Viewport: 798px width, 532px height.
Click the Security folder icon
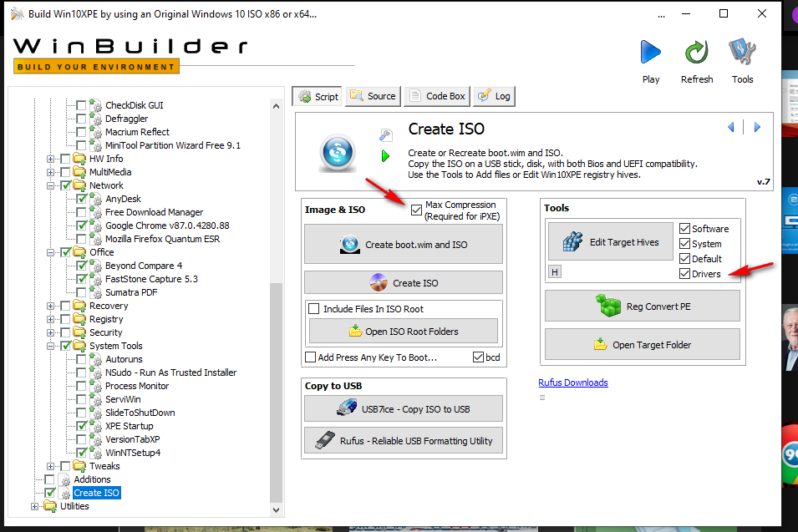(x=79, y=332)
